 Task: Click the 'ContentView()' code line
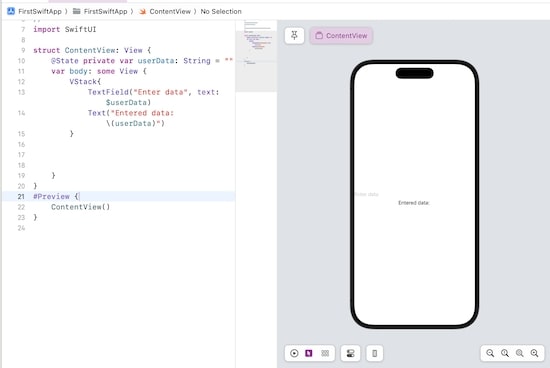pos(81,207)
